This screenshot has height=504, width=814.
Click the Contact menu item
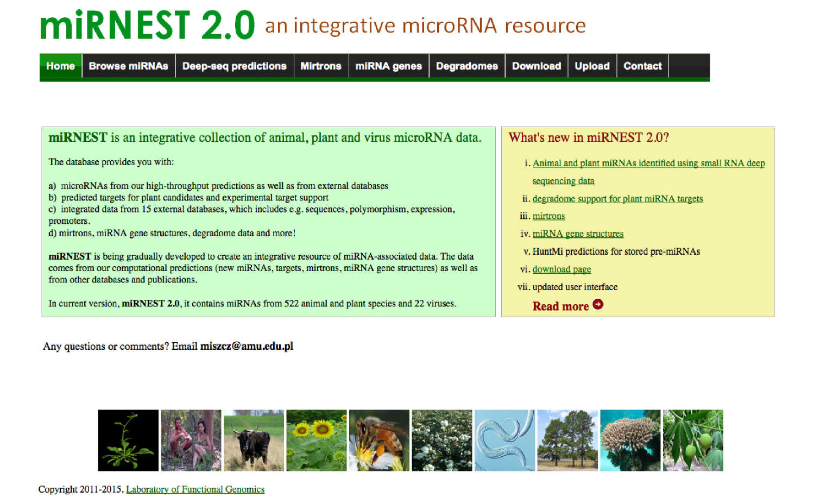coord(642,66)
